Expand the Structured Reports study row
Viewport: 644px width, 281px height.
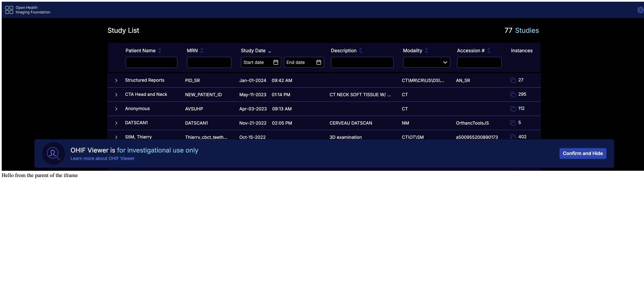click(116, 80)
